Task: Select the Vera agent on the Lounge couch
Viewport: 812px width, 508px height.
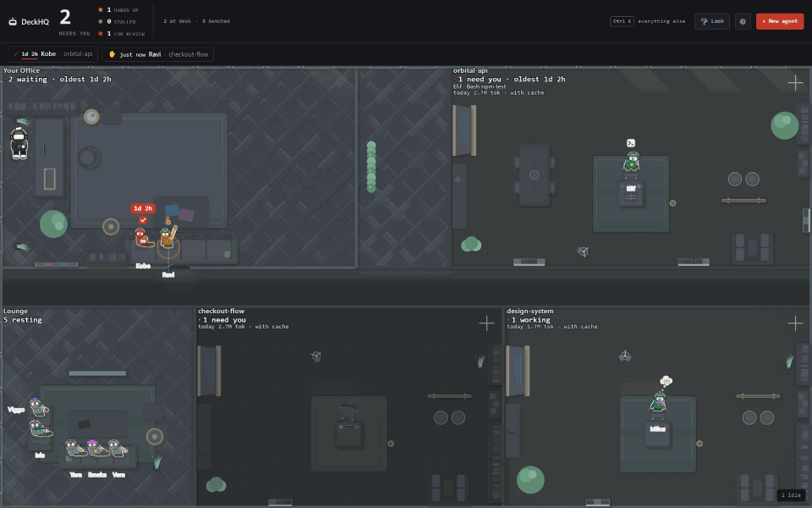Action: 118,448
